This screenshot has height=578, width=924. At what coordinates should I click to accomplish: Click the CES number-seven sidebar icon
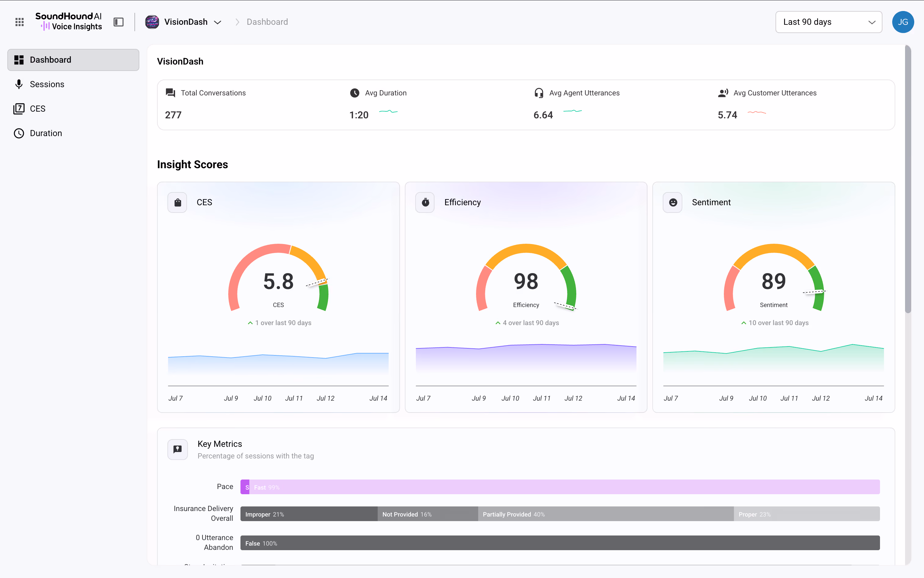(19, 109)
